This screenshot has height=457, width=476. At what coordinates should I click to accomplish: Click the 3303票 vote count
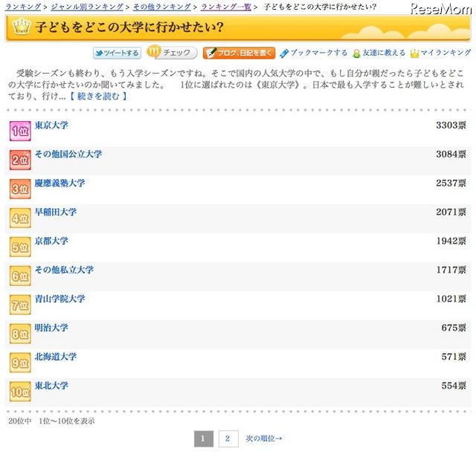[451, 125]
